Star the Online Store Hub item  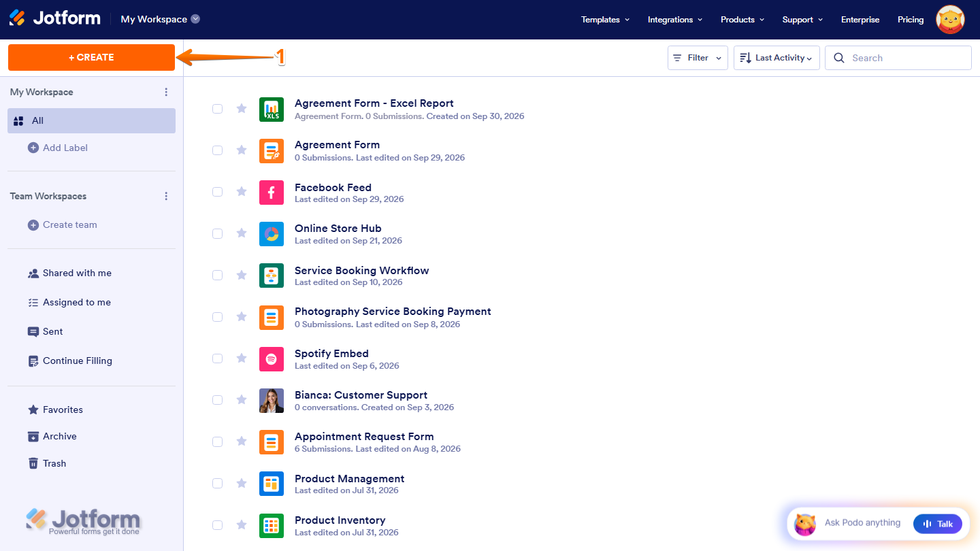point(242,233)
